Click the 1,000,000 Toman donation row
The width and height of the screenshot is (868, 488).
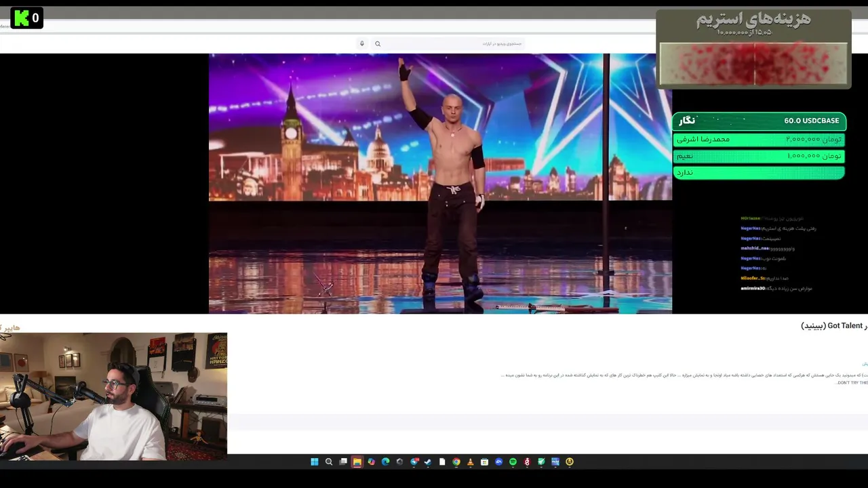pos(759,156)
